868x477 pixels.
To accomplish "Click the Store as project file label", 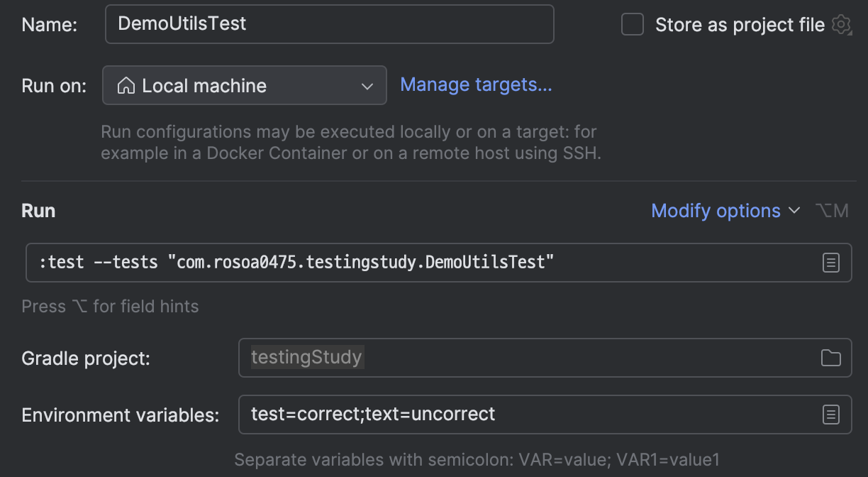I will [x=740, y=25].
